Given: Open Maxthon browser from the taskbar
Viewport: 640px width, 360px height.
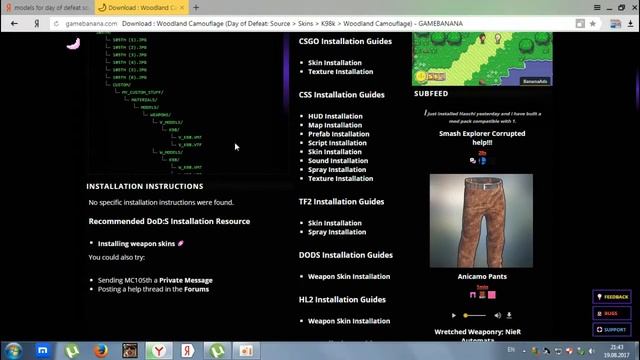Looking at the screenshot, I should click(42, 351).
